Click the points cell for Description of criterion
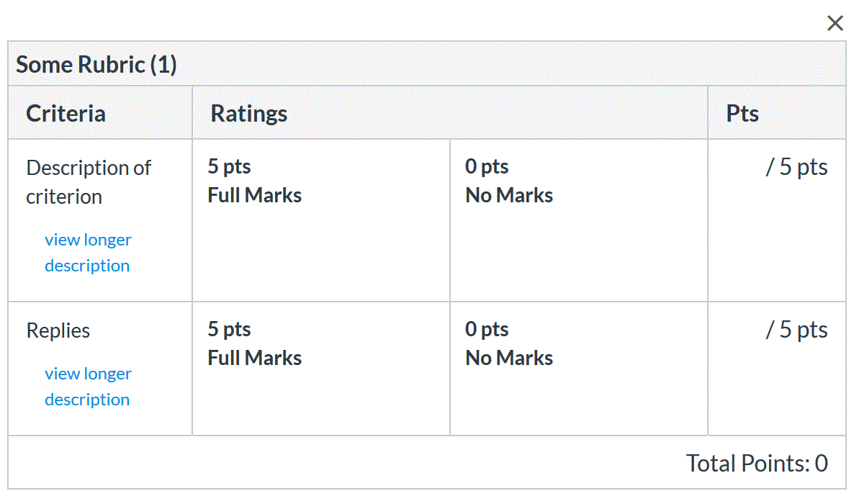854x504 pixels. [777, 220]
